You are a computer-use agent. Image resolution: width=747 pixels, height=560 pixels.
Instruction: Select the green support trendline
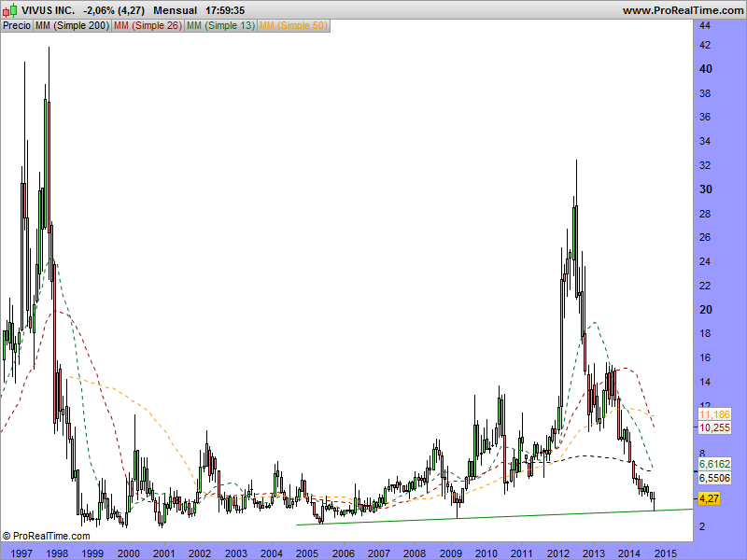click(x=494, y=517)
